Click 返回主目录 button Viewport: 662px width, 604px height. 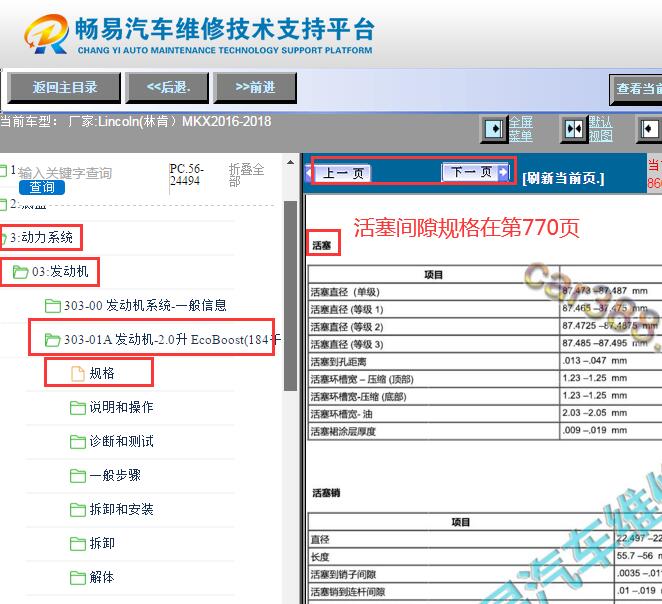pyautogui.click(x=64, y=88)
